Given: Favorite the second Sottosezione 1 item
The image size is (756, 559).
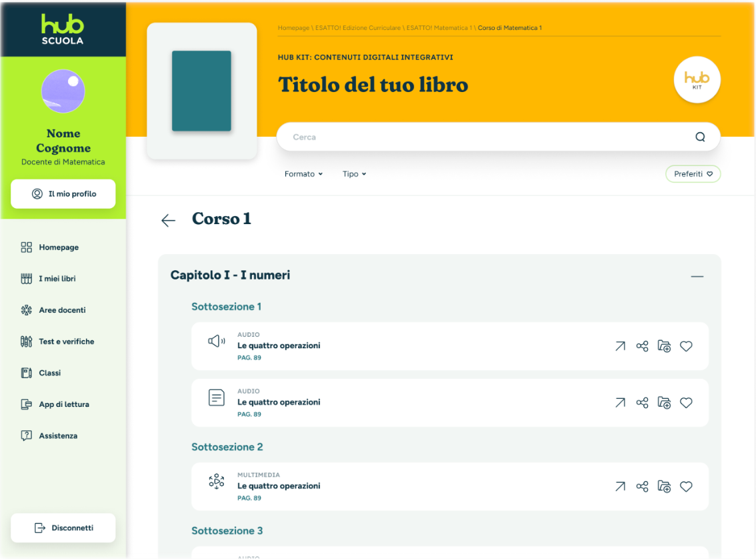Looking at the screenshot, I should click(x=686, y=403).
